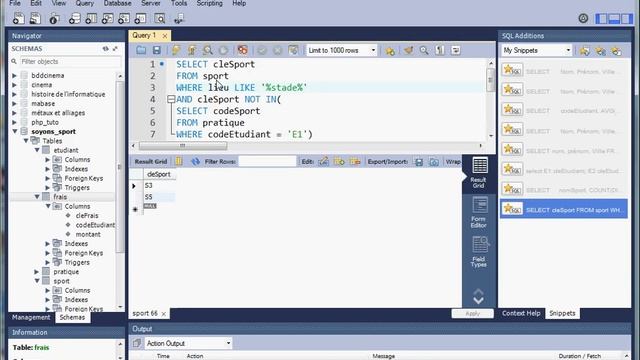Click the Apply button
640x360 pixels.
(x=472, y=313)
